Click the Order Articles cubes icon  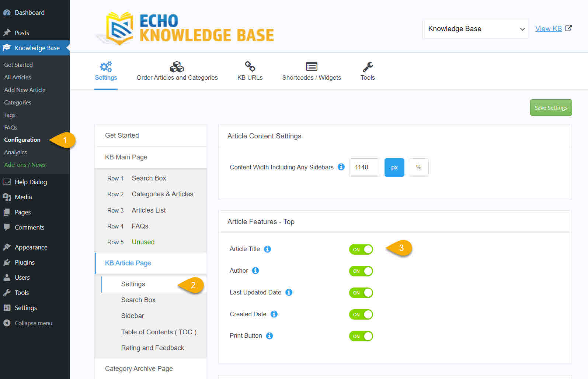pos(177,67)
